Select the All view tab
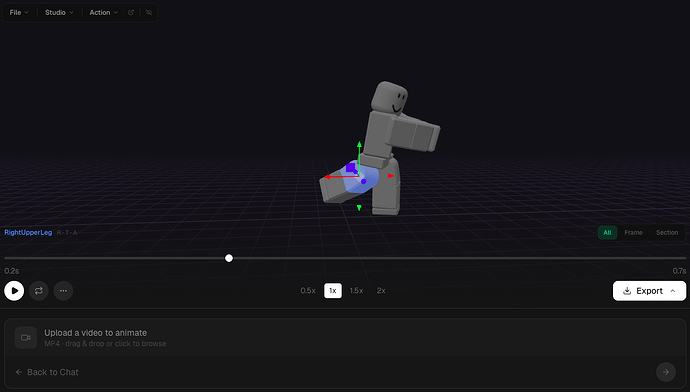 [x=607, y=233]
